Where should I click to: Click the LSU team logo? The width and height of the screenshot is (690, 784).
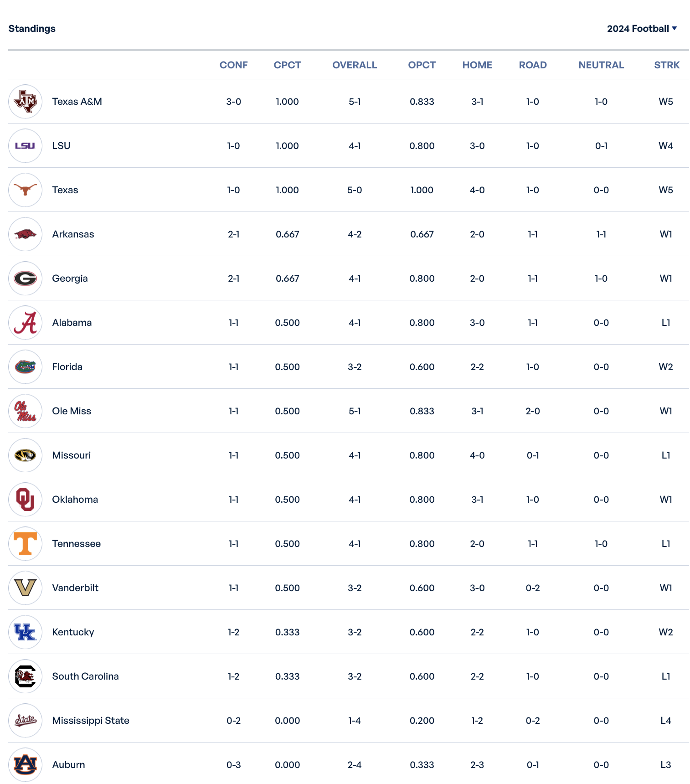[x=25, y=146]
